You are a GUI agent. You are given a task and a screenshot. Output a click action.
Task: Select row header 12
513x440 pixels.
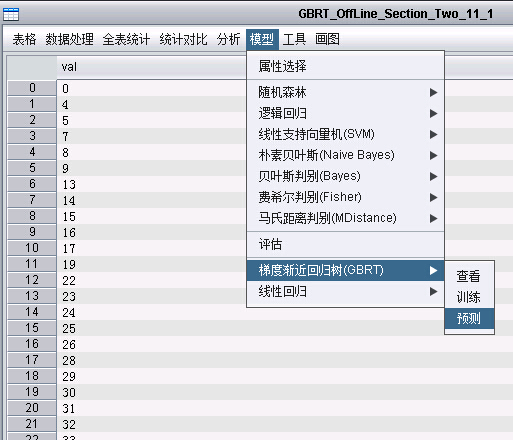[x=32, y=280]
